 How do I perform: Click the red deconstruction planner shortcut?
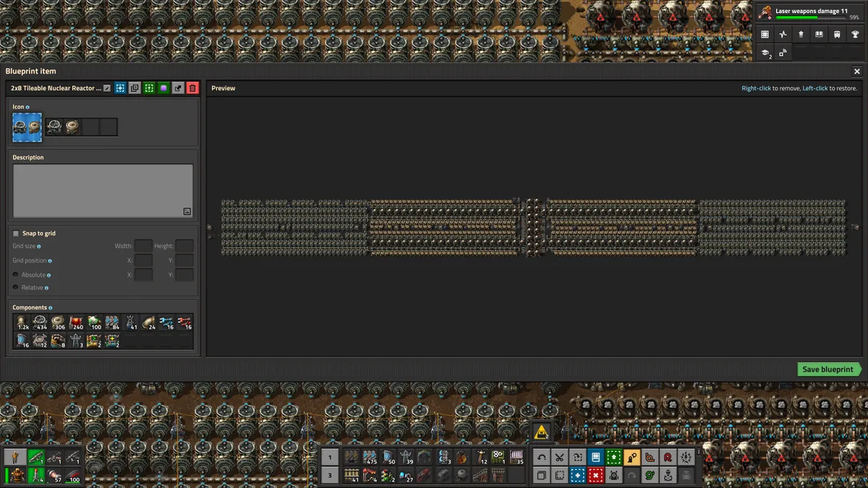click(x=596, y=475)
